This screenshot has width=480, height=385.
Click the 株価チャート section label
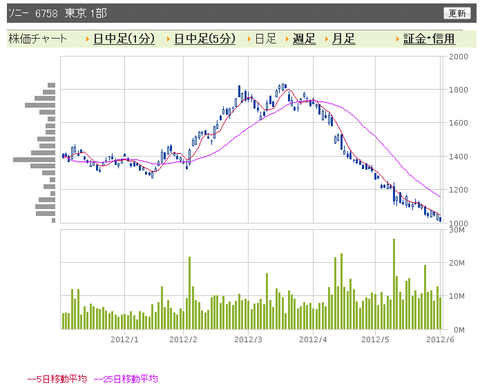pyautogui.click(x=38, y=39)
